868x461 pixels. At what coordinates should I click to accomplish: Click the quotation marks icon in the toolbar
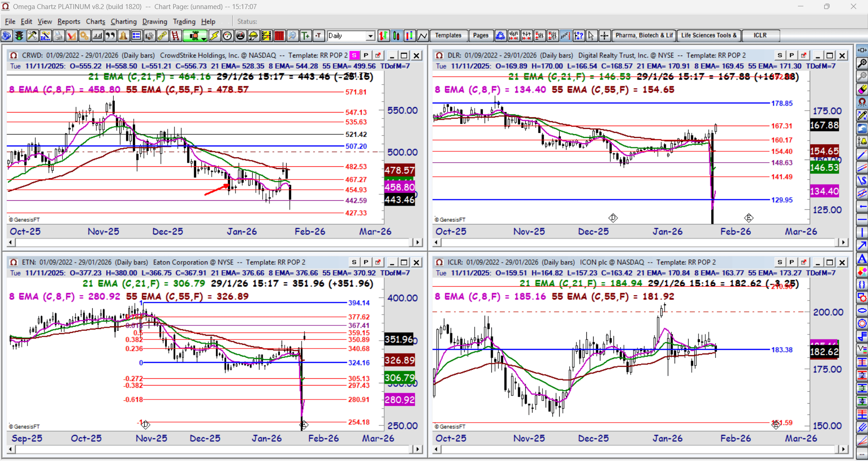110,36
